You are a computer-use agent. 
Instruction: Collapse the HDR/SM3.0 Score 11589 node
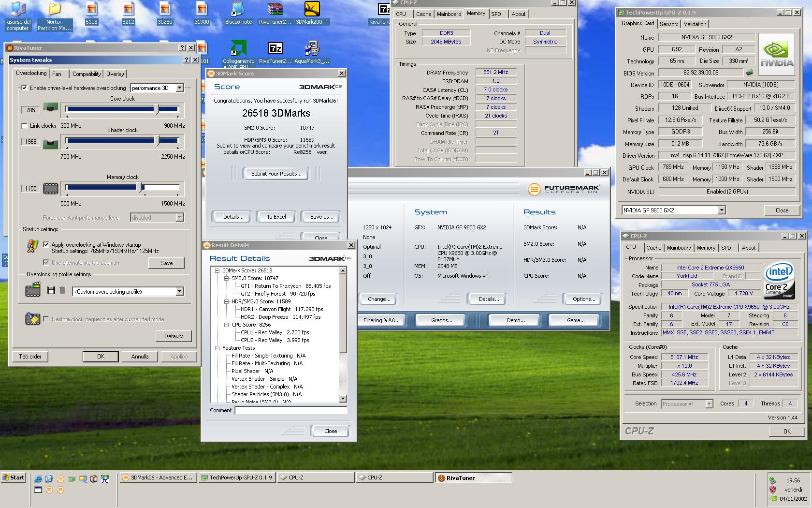click(227, 301)
